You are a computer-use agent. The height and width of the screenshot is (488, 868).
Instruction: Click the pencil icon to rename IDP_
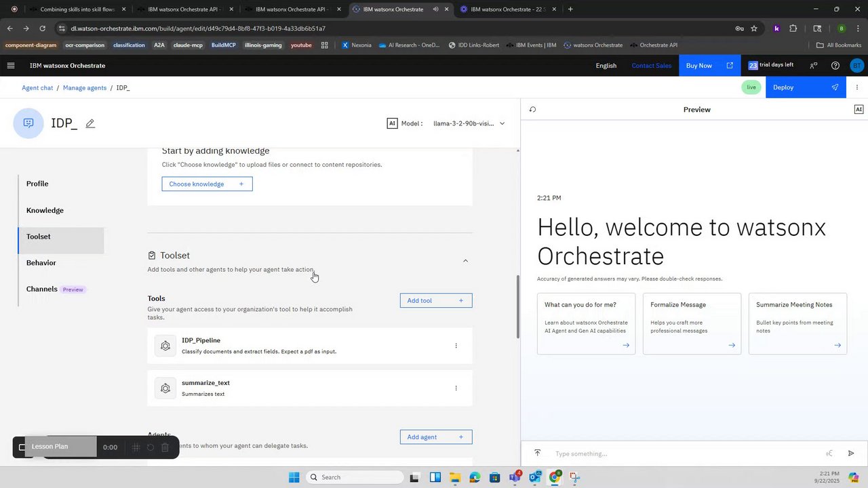[x=90, y=123]
